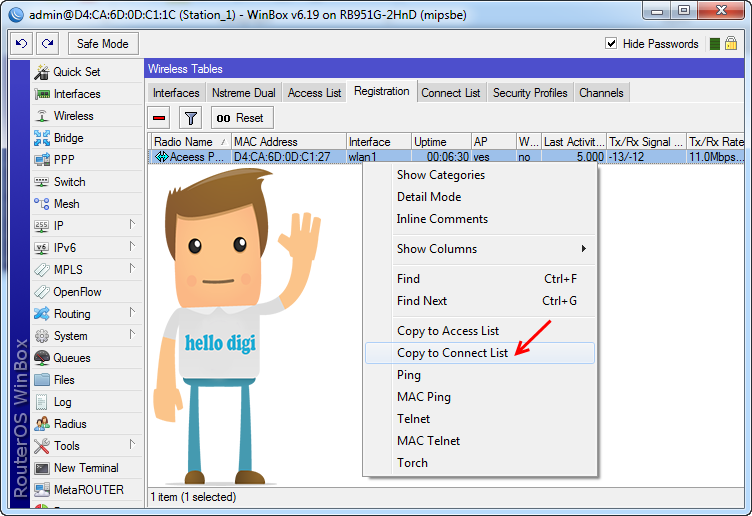The height and width of the screenshot is (516, 752).
Task: Open the Files menu entry
Action: [88, 380]
